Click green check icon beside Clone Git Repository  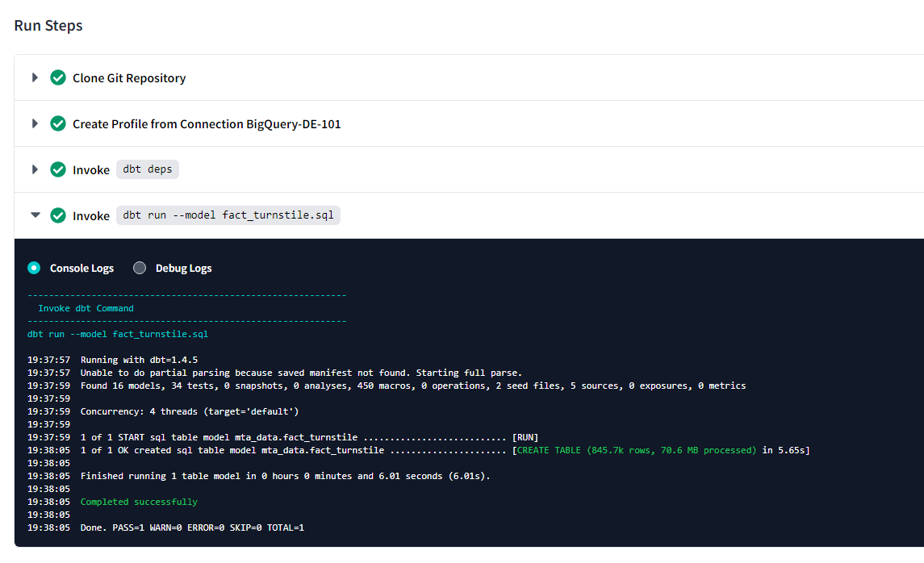(58, 77)
